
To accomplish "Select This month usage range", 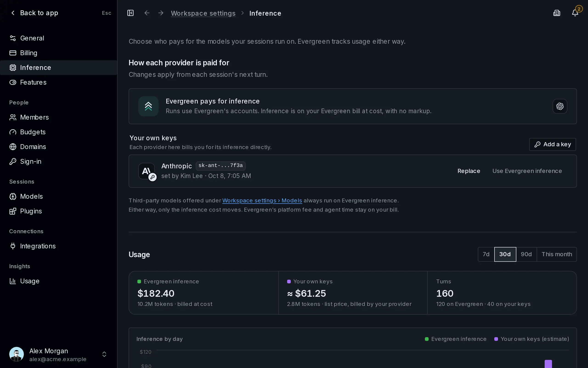I will coord(557,254).
